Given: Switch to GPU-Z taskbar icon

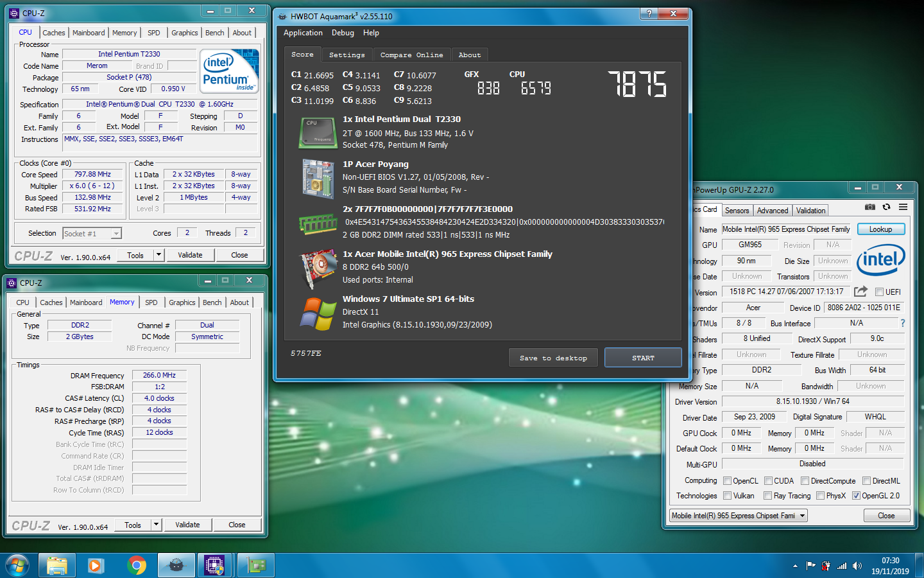Looking at the screenshot, I should coord(256,565).
